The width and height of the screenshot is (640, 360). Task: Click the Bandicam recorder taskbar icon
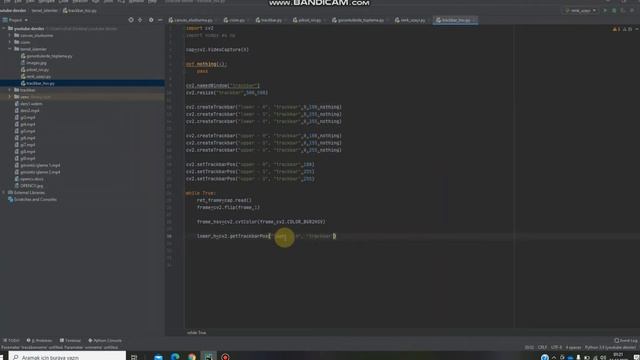coord(225,357)
